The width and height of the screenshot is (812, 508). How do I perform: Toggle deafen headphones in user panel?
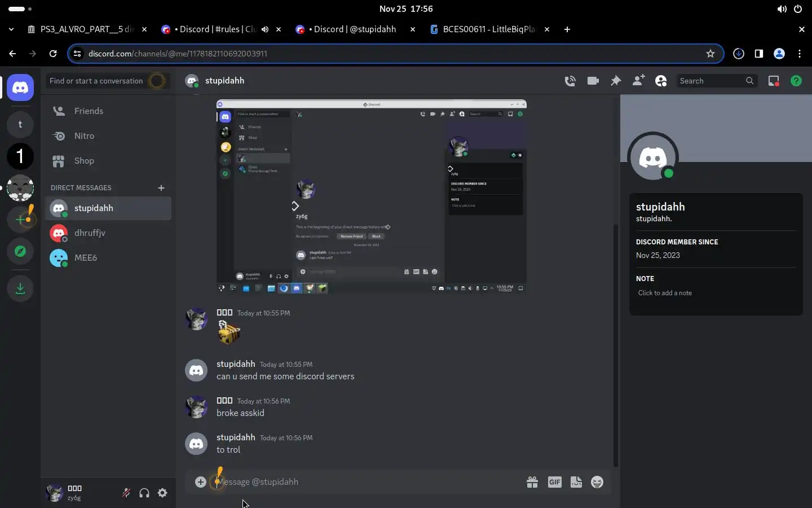pos(144,493)
